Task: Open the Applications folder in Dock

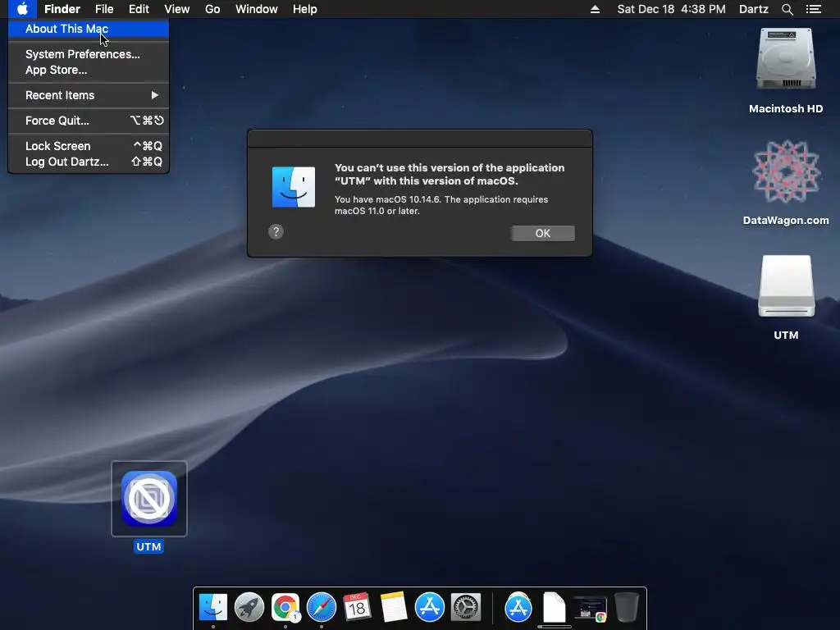Action: [518, 608]
